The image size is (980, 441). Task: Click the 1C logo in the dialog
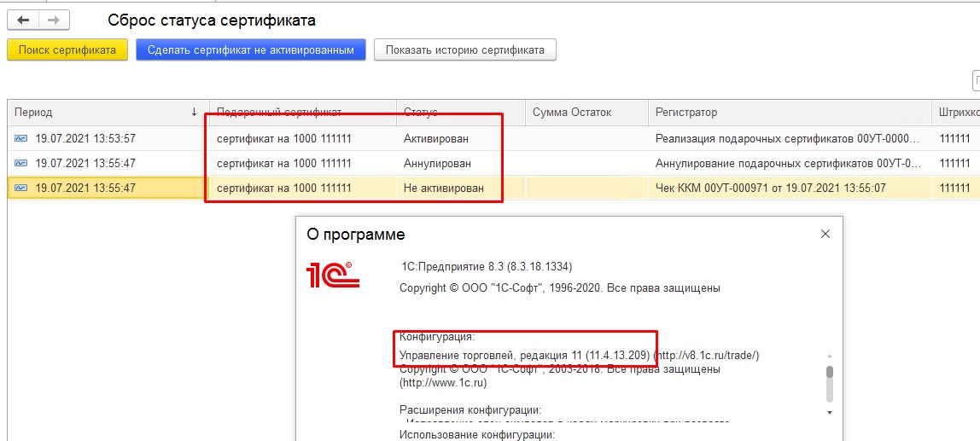point(333,275)
